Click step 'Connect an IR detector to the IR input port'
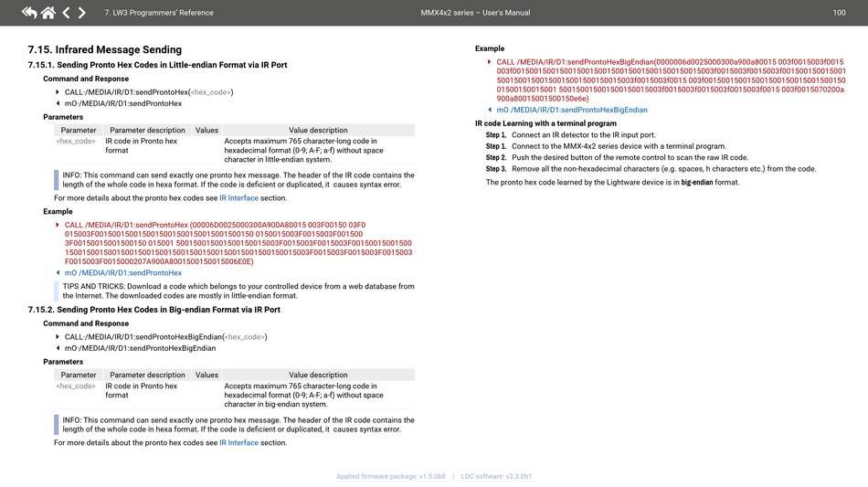This screenshot has height=487, width=868. [584, 134]
